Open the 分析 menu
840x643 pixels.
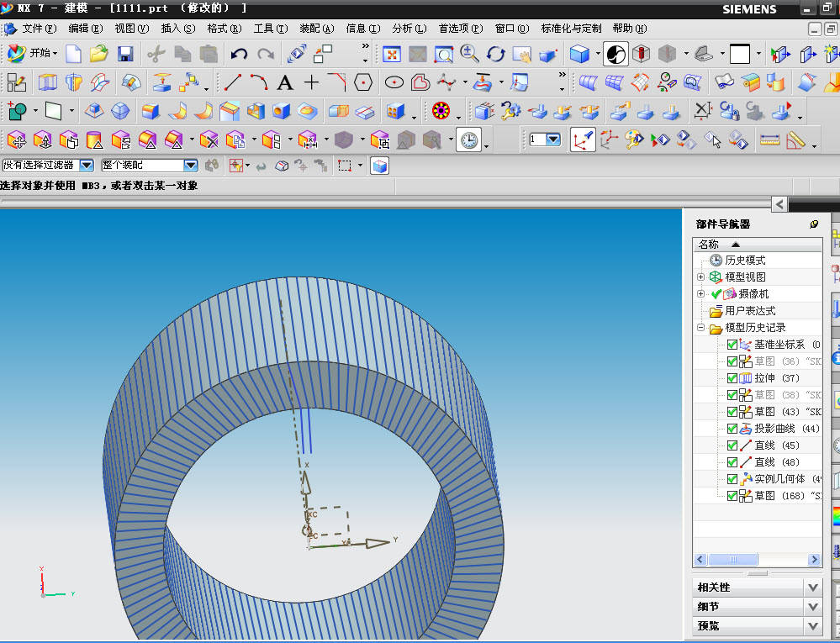[409, 29]
